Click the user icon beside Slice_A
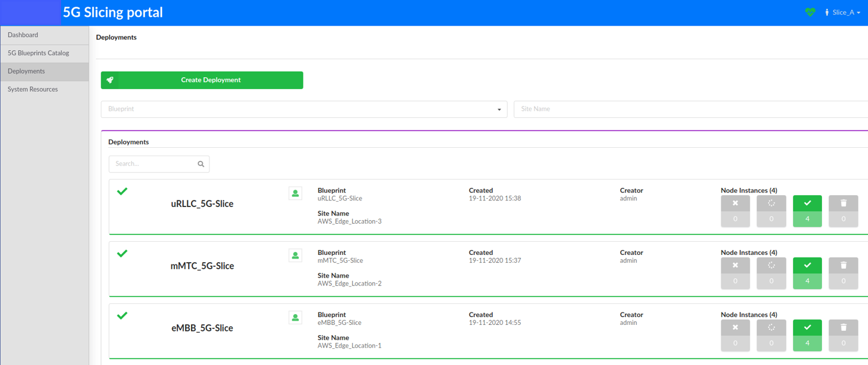 tap(827, 13)
